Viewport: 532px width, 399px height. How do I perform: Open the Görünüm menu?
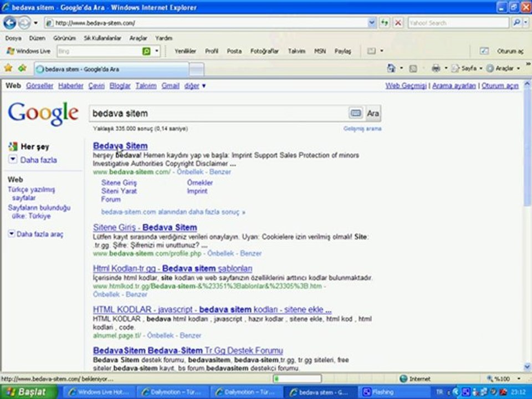(x=64, y=38)
